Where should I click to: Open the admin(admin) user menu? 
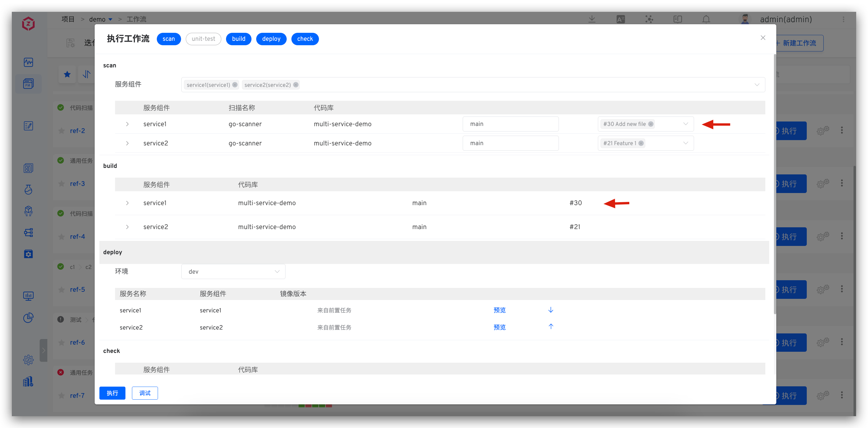tap(786, 19)
